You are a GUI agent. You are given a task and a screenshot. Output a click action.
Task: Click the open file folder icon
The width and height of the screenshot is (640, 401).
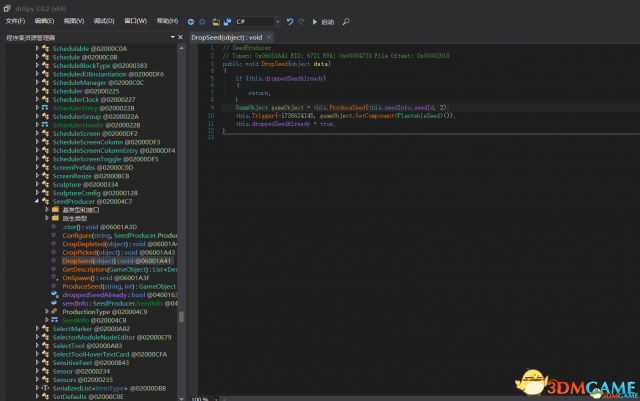[x=216, y=22]
